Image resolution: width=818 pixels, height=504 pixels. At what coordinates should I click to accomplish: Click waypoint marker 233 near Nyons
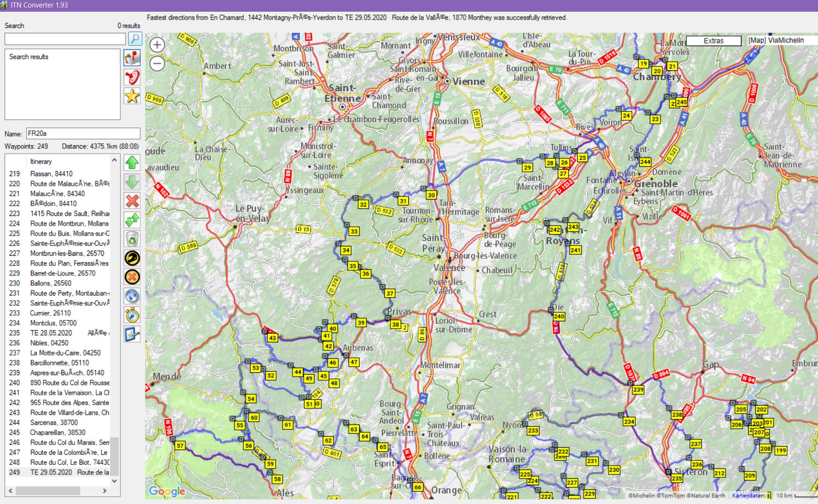(x=533, y=430)
